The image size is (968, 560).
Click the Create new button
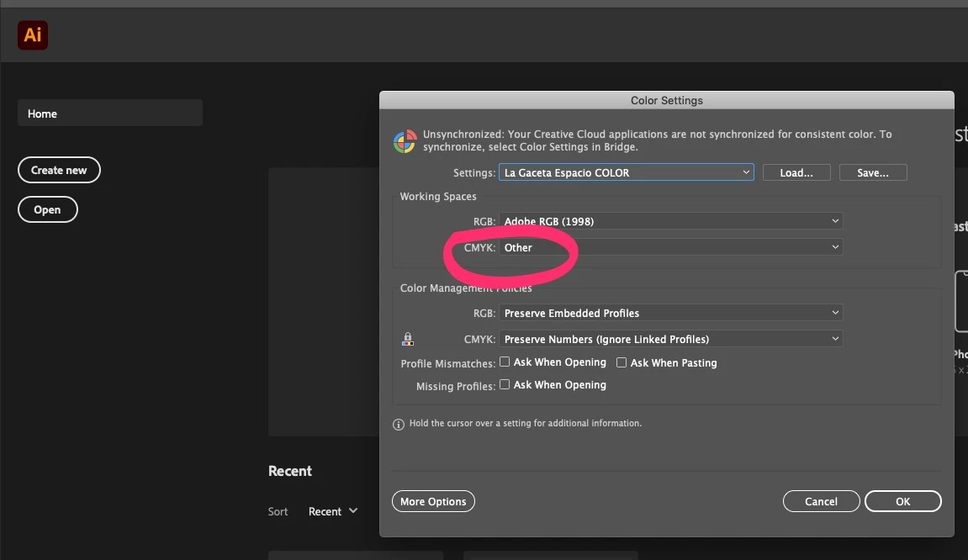pos(59,170)
